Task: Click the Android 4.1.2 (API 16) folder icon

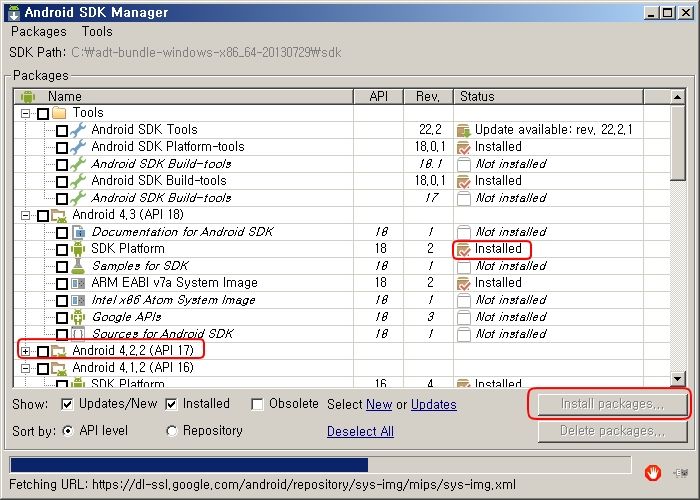Action: [x=59, y=368]
